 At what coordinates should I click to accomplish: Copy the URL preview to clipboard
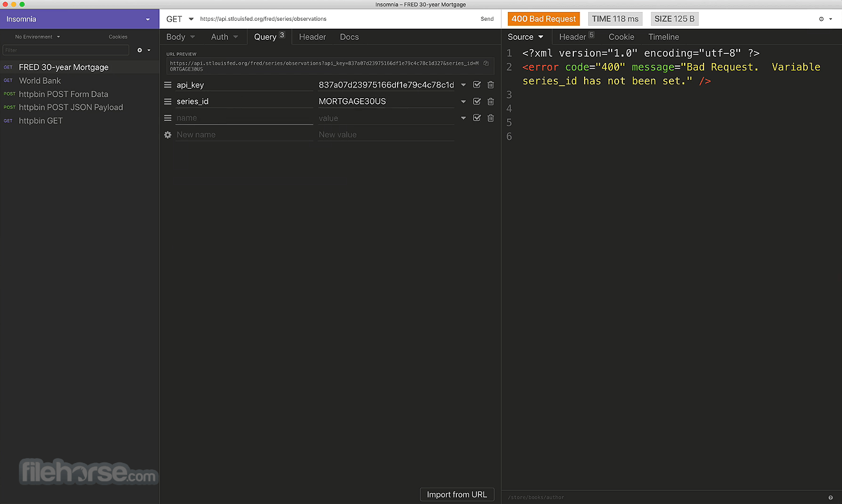486,63
